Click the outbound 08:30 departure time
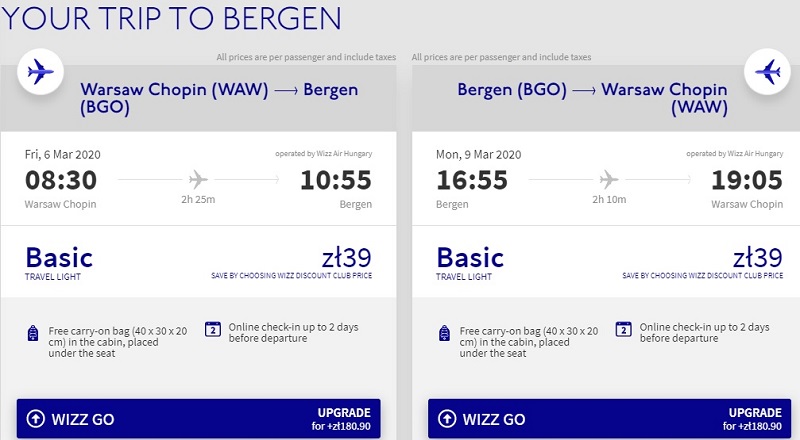 (x=60, y=180)
